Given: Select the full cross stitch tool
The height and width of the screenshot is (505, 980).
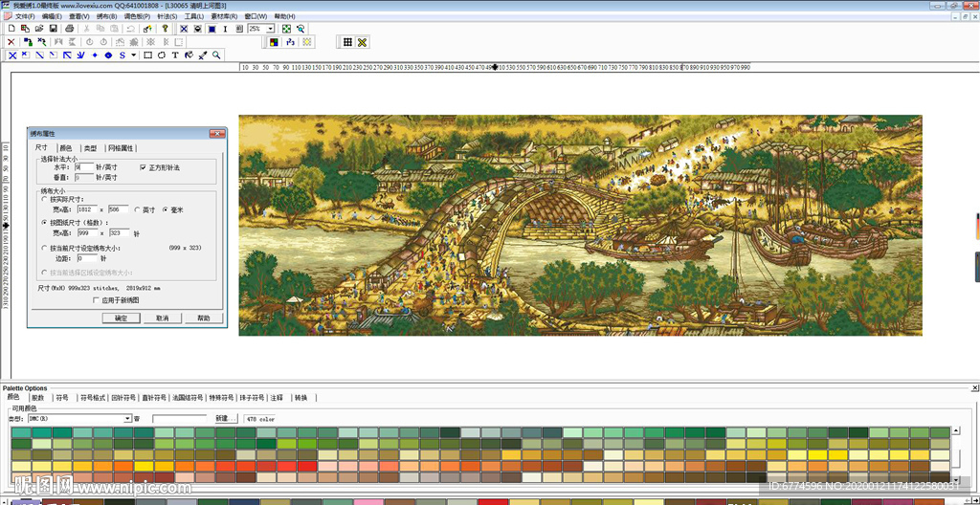Looking at the screenshot, I should (x=12, y=55).
